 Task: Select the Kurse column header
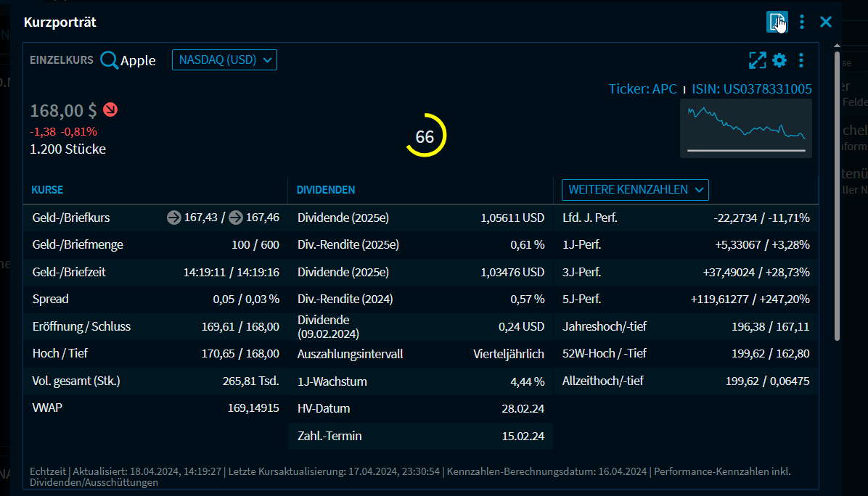47,190
